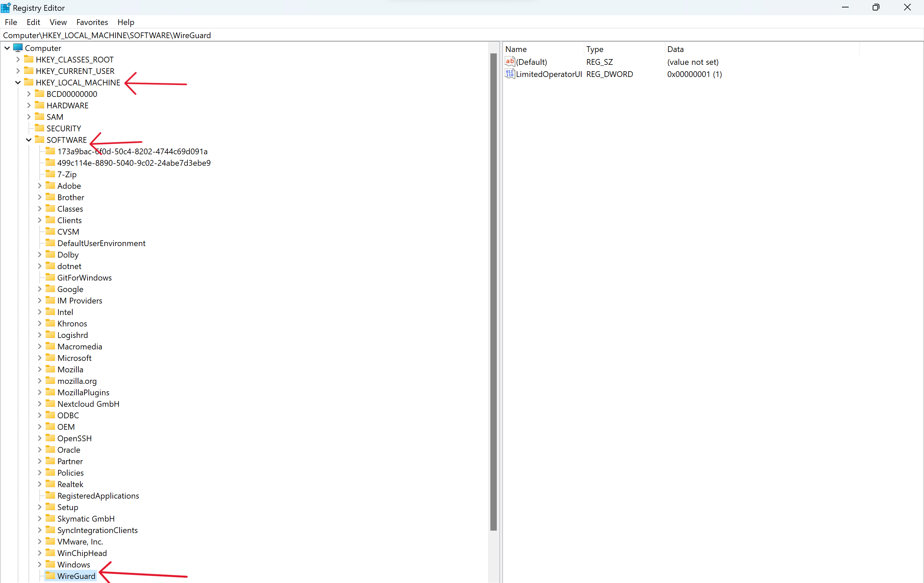Collapse the Computer root node
The height and width of the screenshot is (583, 924).
point(7,48)
